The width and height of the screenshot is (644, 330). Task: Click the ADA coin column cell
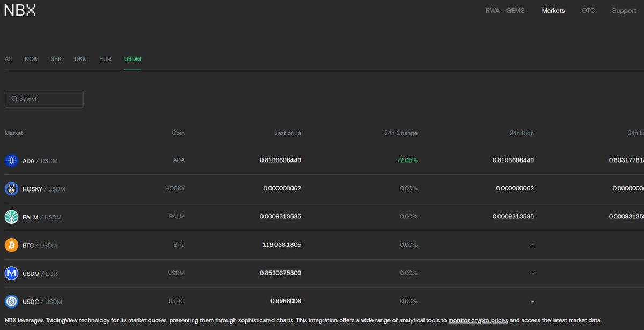tap(179, 160)
